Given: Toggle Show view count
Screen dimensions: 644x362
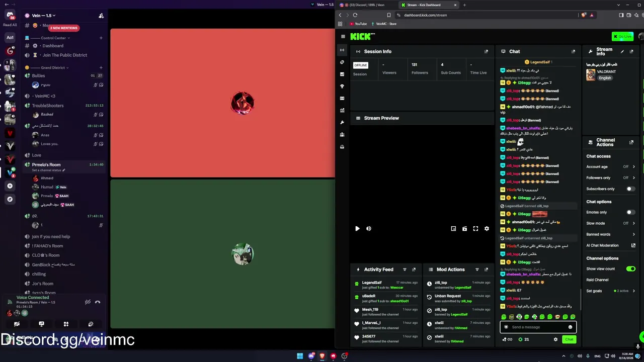Looking at the screenshot, I should click(630, 269).
